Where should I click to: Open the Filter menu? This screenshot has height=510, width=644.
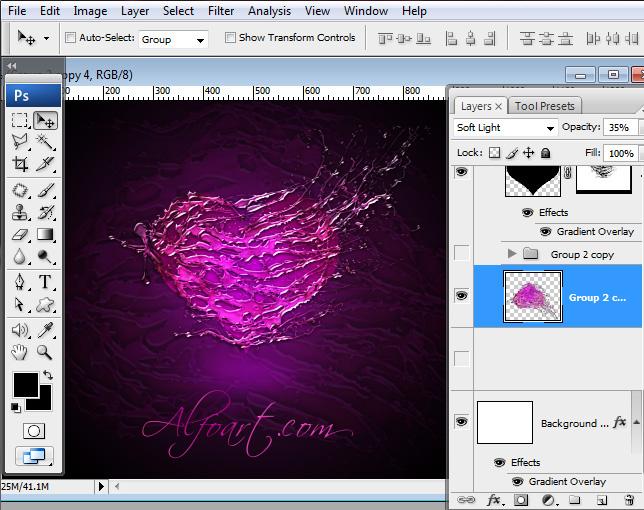click(x=221, y=11)
